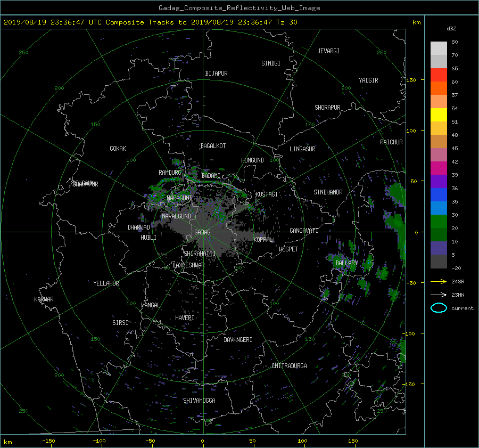Select the JEVARGI city label
Viewport: 479px width, 448px height.
click(328, 51)
